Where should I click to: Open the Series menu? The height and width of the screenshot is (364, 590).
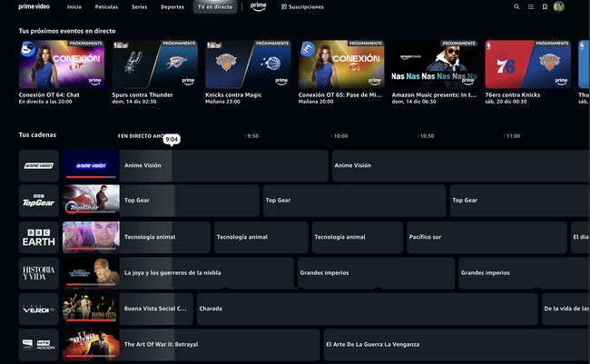(x=139, y=6)
